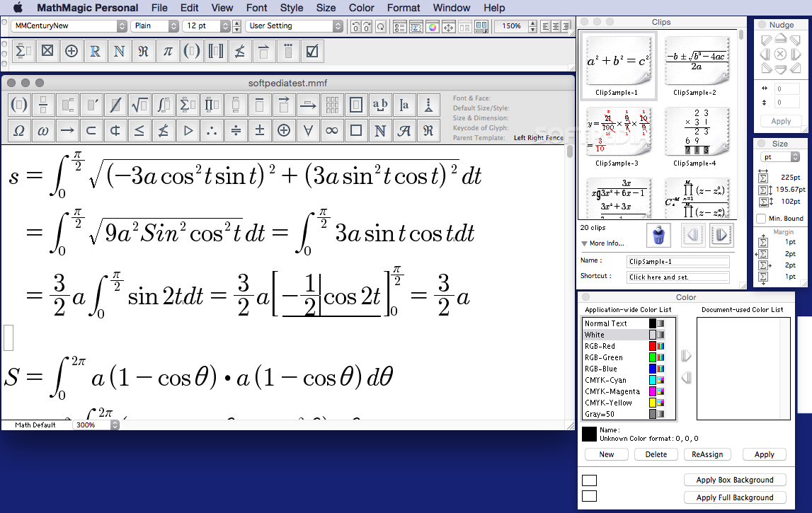Click the pi symbol in top toolbar

tap(167, 51)
